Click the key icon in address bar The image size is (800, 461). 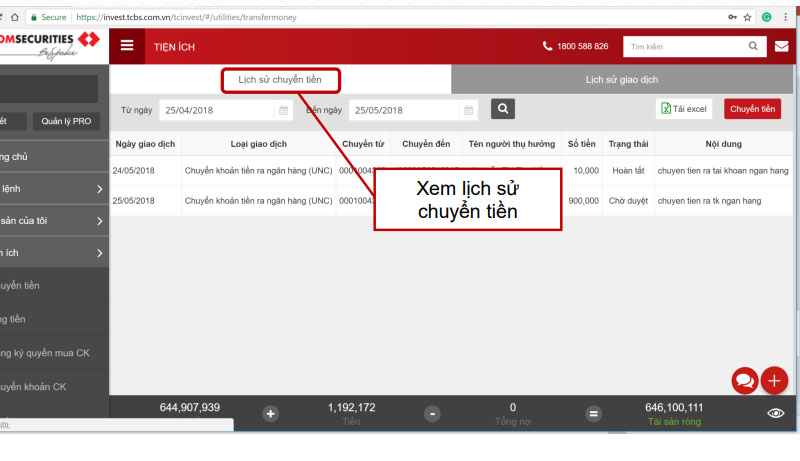click(732, 17)
